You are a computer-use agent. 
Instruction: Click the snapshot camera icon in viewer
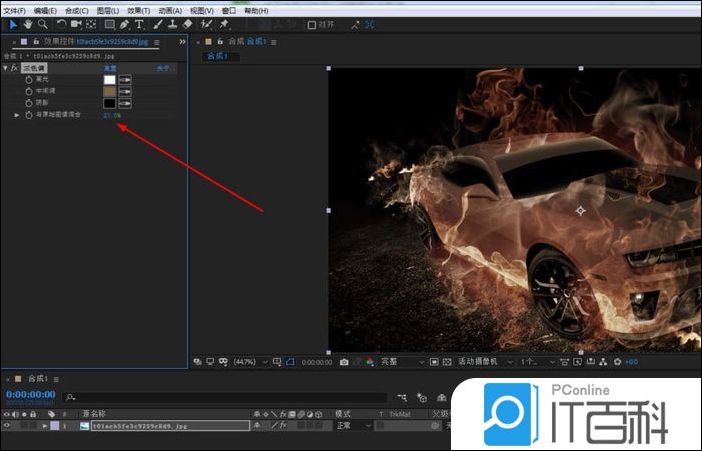(344, 362)
